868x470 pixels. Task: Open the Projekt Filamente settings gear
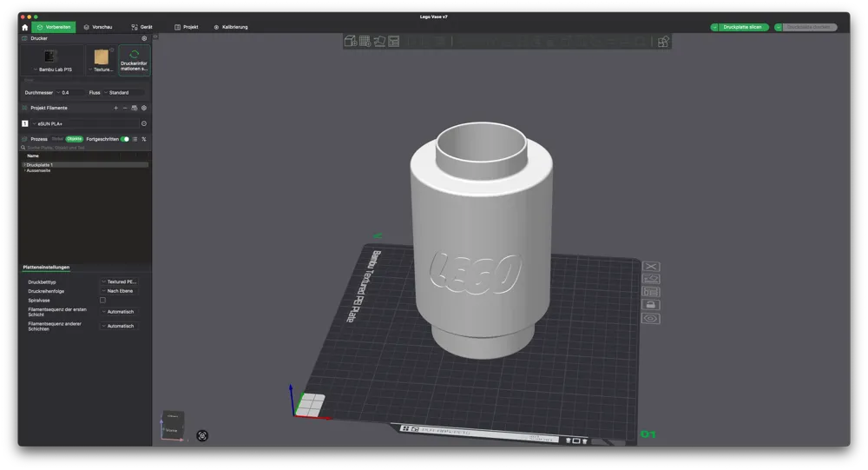click(144, 108)
